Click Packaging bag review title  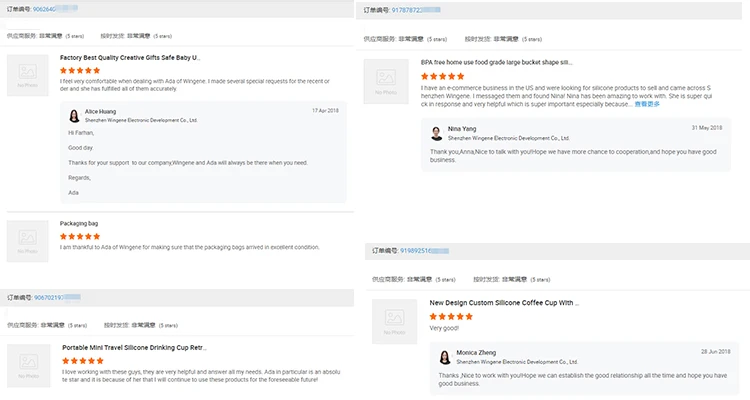(x=79, y=223)
